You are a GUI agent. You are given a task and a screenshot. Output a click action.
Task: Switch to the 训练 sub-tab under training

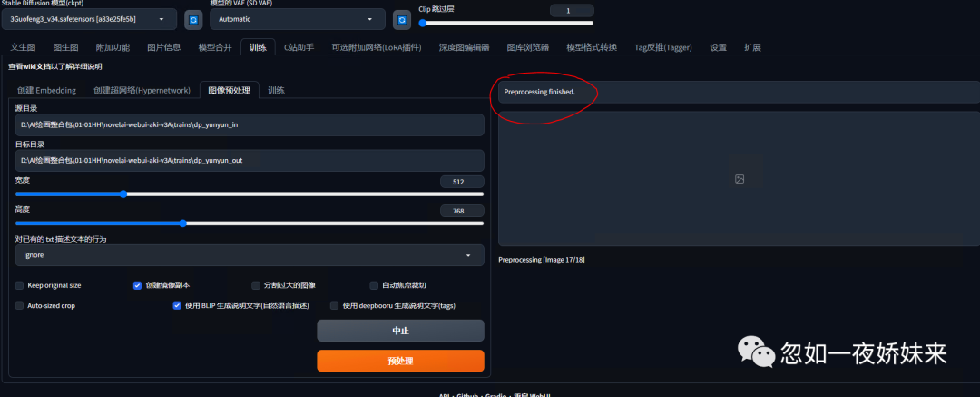click(276, 90)
